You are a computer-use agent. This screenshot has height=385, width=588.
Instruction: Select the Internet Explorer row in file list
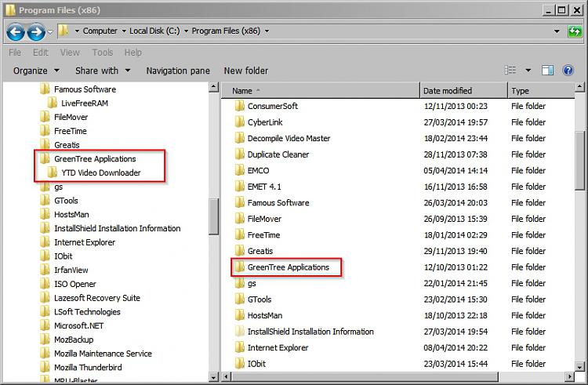[397, 347]
